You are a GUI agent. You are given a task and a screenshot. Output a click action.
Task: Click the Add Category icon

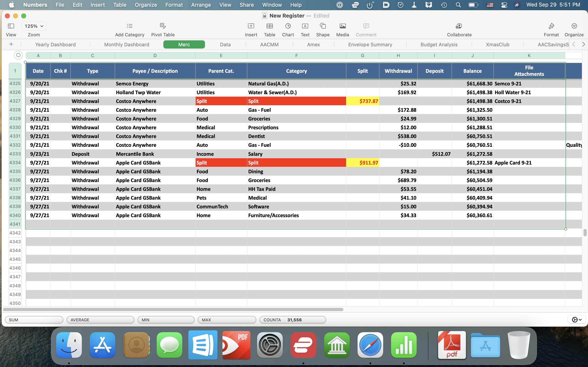[x=129, y=26]
